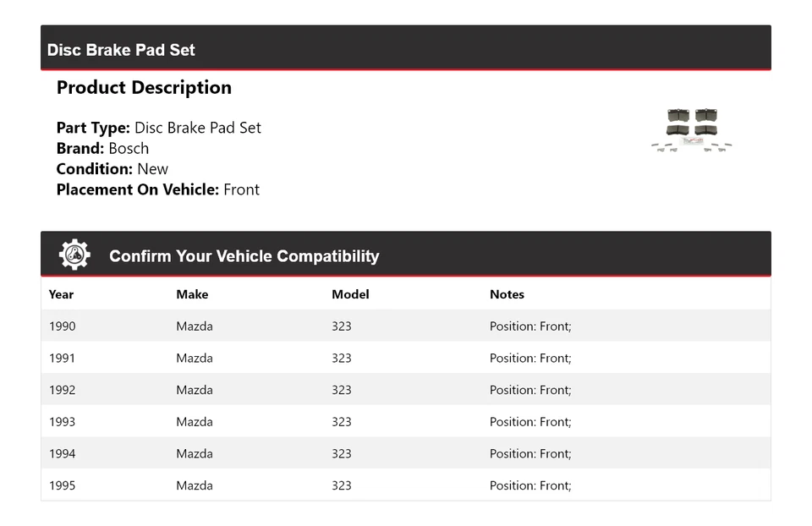Viewport: 812px width, 526px height.
Task: Click the Condition: New text
Action: point(112,169)
